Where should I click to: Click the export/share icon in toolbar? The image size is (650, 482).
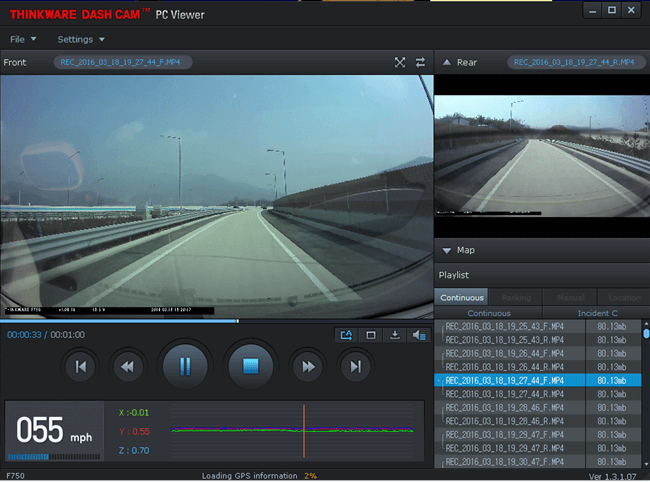(x=346, y=335)
